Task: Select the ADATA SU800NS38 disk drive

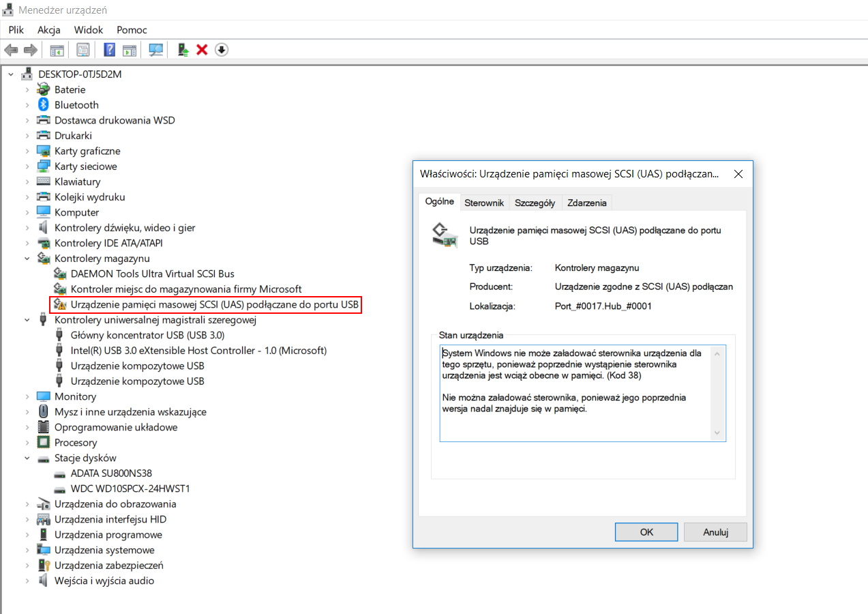Action: point(111,473)
